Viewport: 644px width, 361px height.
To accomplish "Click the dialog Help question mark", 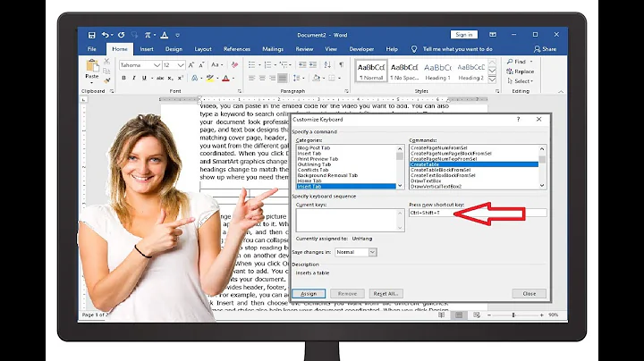I will coord(518,120).
